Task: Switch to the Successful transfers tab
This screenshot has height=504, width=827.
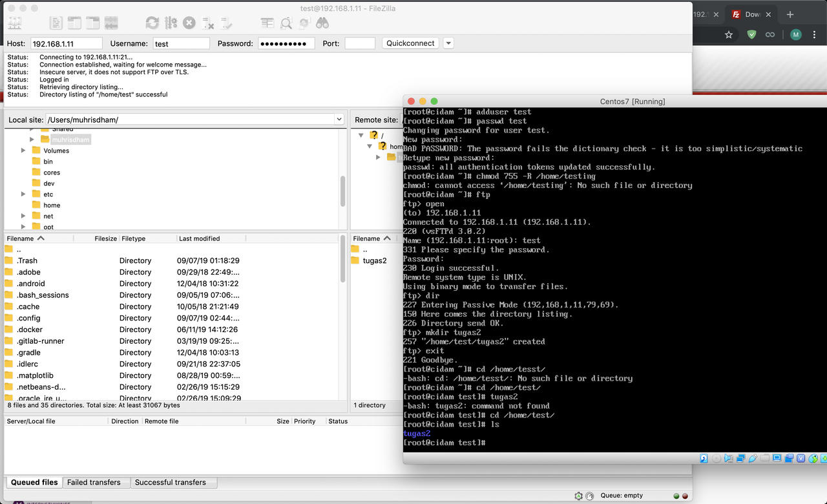Action: tap(172, 482)
